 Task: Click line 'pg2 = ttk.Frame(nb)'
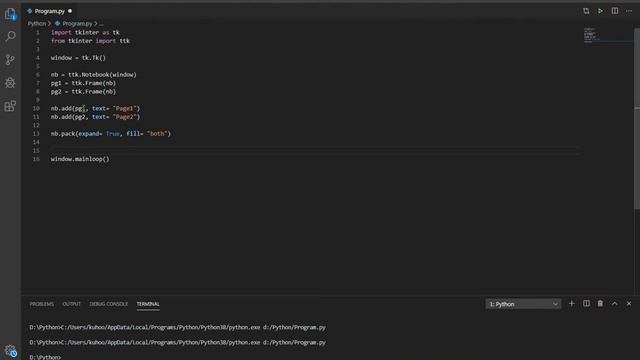click(x=83, y=91)
